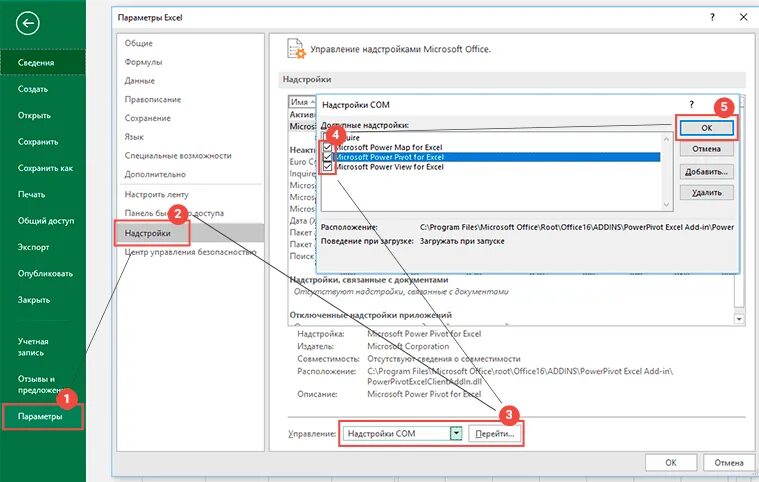
Task: Click help question mark in Надстройки COM dialog
Action: tap(692, 105)
